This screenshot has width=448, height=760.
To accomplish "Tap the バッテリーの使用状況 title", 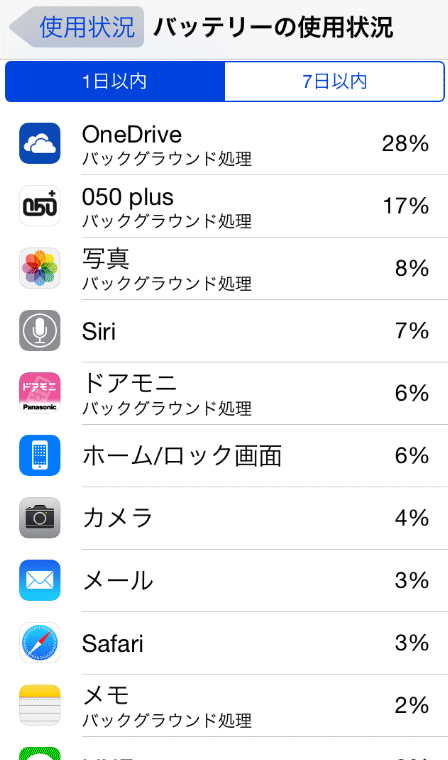I will pos(273,27).
